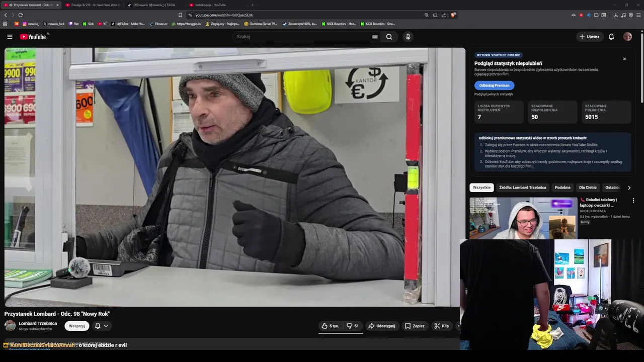Open YouTube notifications bell

tap(611, 37)
